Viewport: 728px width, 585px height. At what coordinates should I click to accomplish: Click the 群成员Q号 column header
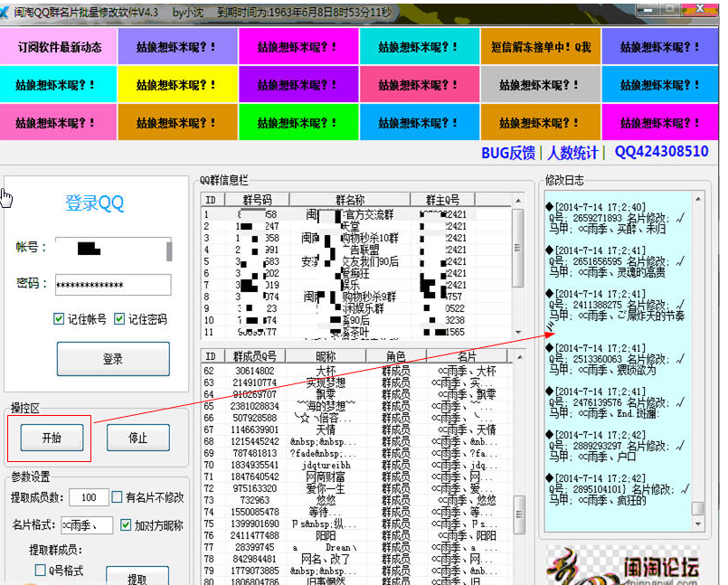click(x=255, y=356)
